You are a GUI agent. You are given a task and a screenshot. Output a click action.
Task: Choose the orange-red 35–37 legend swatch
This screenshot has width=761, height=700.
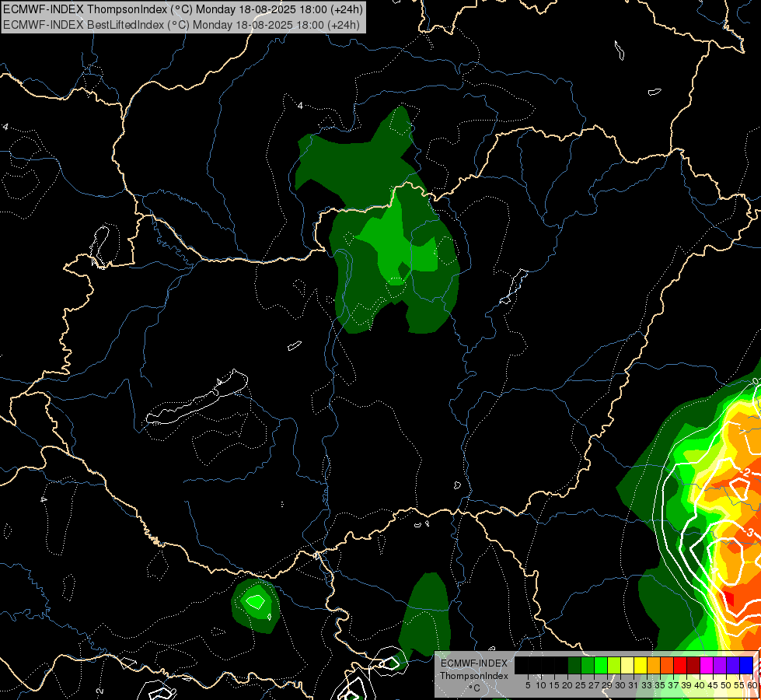[667, 665]
